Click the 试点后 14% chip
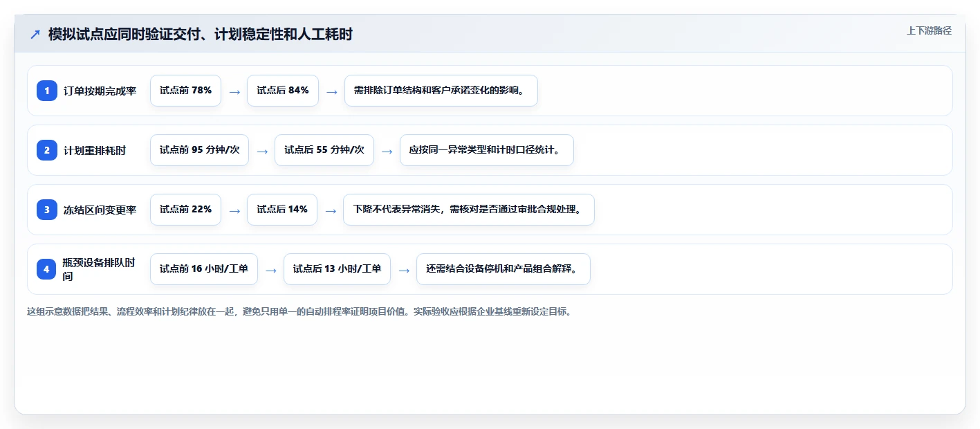The image size is (980, 429). click(282, 210)
